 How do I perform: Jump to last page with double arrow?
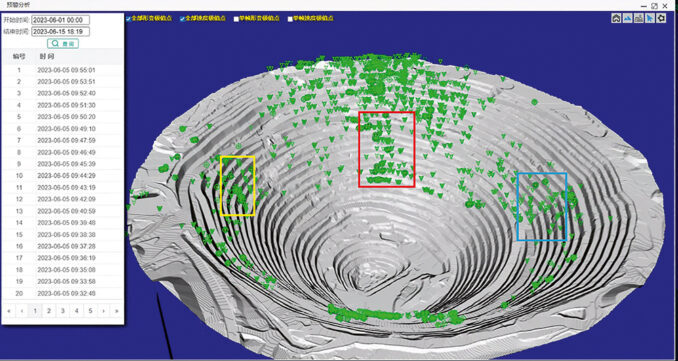[117, 310]
